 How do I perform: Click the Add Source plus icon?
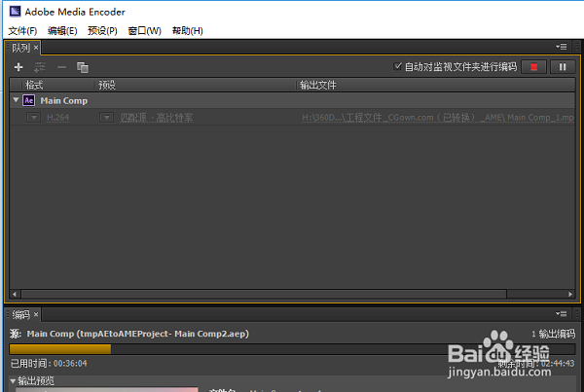click(x=18, y=67)
